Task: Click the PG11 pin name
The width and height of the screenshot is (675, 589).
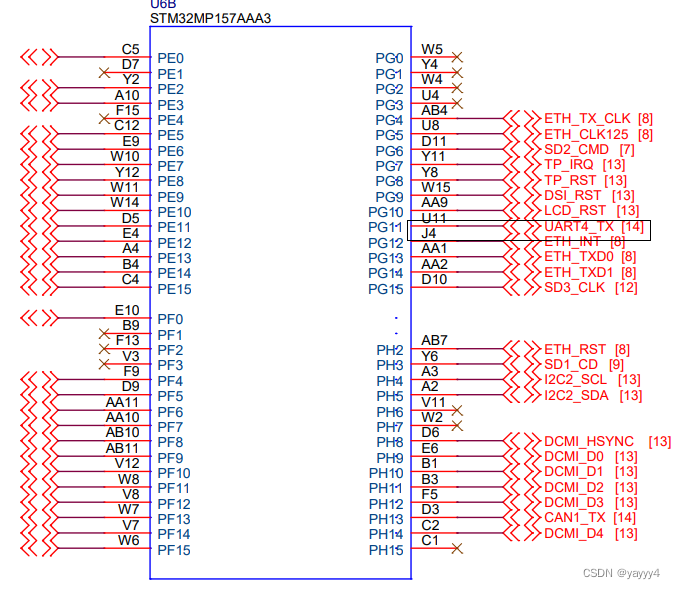Action: click(385, 227)
